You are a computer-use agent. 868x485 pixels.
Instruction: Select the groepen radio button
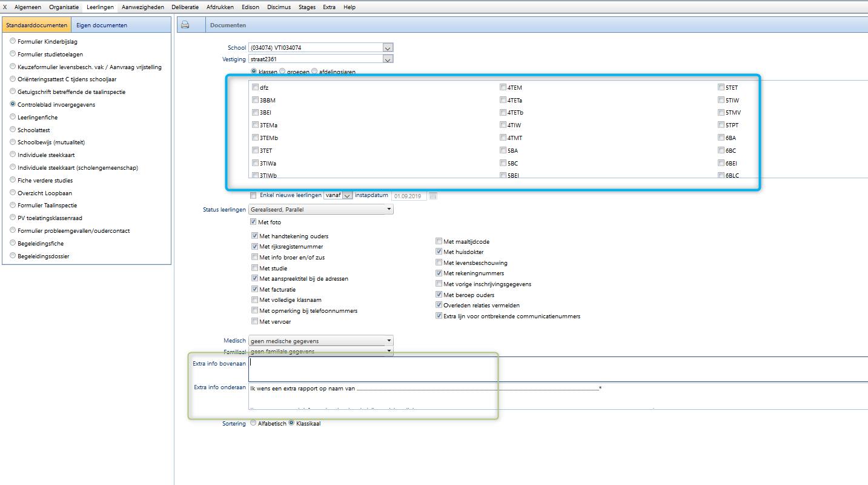click(282, 72)
